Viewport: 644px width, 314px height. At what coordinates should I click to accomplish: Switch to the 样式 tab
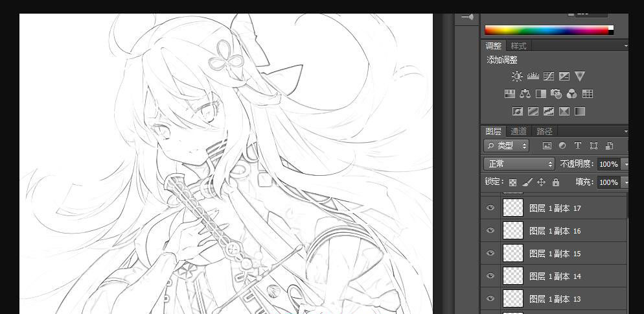tap(518, 45)
